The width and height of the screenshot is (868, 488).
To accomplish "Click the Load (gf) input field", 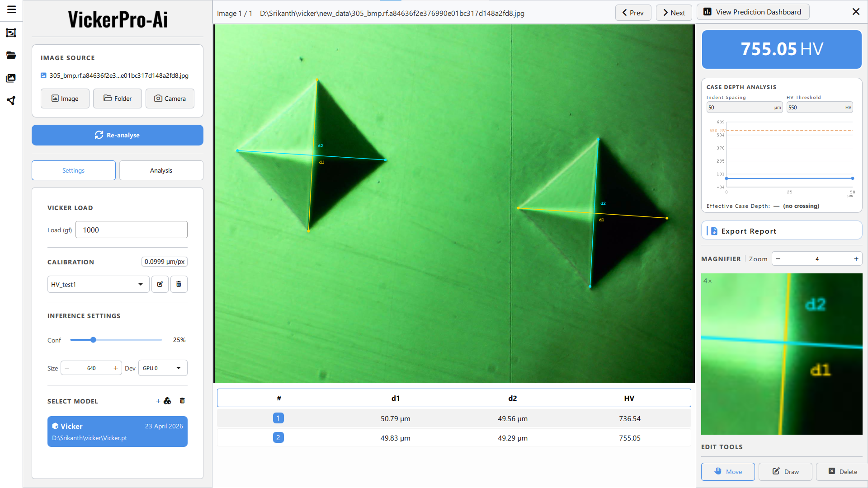I will pyautogui.click(x=132, y=230).
